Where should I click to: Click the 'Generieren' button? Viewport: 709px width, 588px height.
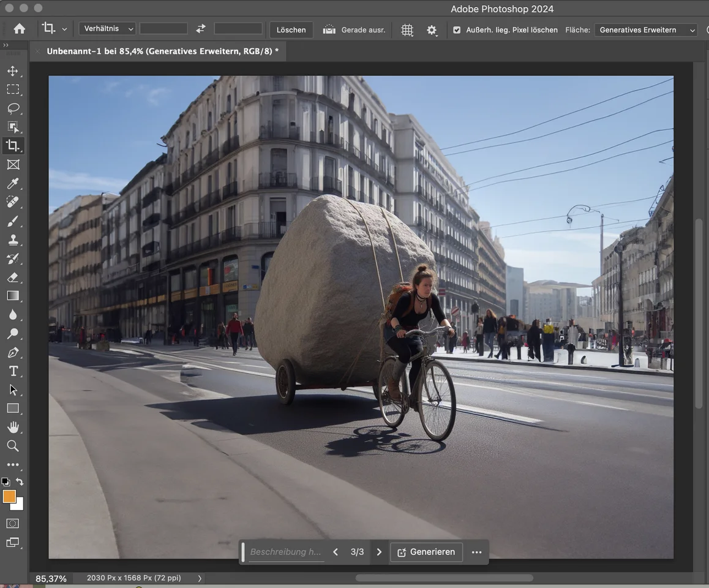pos(426,552)
